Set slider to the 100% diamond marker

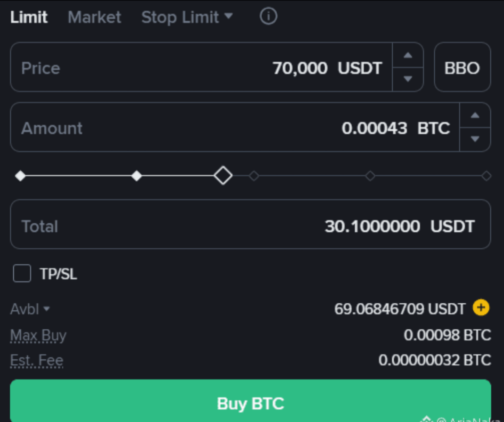(x=487, y=176)
